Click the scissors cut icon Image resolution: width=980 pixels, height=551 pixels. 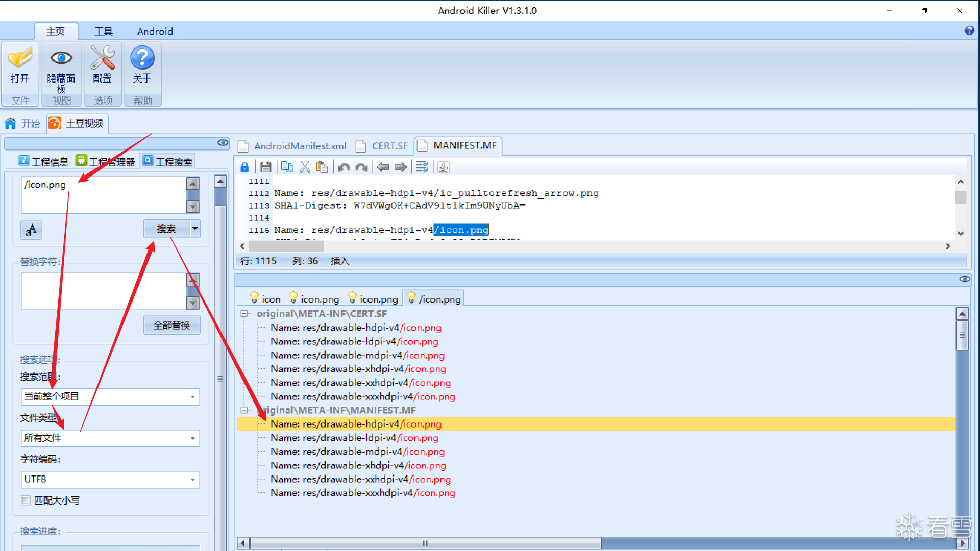pos(305,167)
